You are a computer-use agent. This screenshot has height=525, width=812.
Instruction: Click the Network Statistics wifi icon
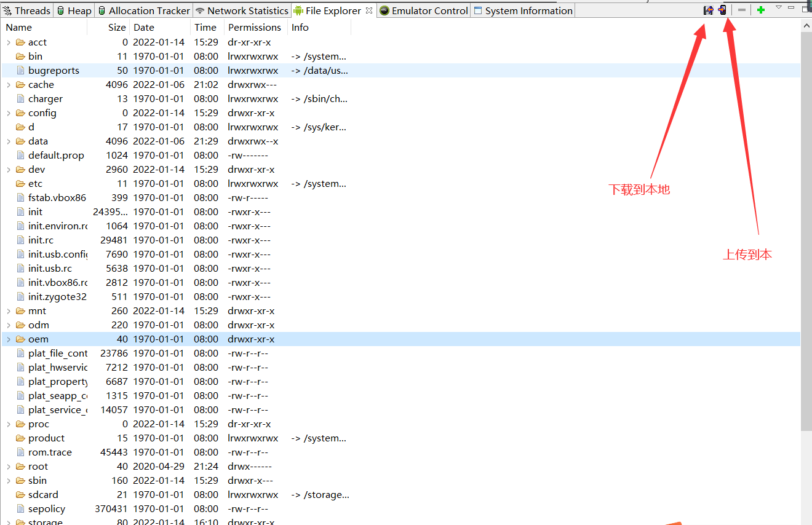[199, 10]
